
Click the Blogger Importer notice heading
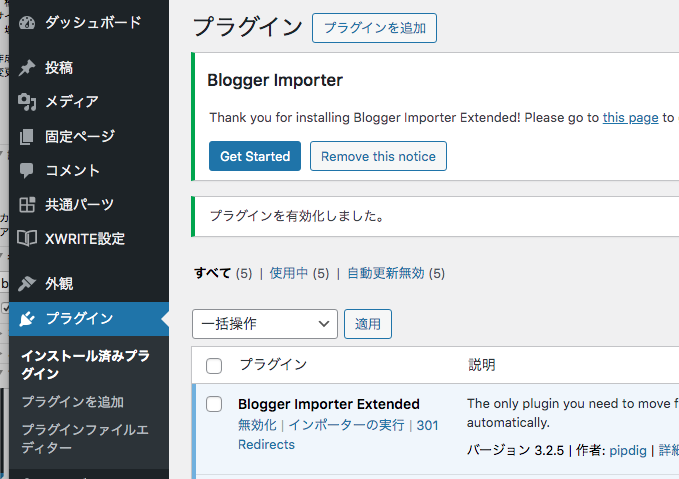click(275, 81)
